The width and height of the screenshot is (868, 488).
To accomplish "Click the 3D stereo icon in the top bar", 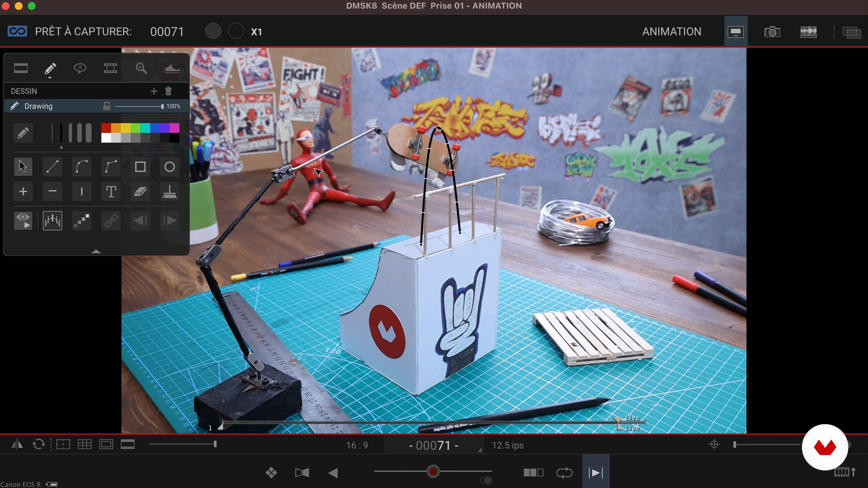I will click(x=17, y=31).
